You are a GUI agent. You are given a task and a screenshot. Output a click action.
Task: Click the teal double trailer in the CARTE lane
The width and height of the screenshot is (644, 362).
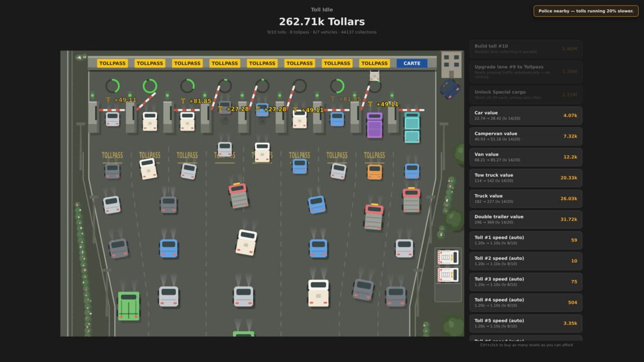(x=411, y=128)
